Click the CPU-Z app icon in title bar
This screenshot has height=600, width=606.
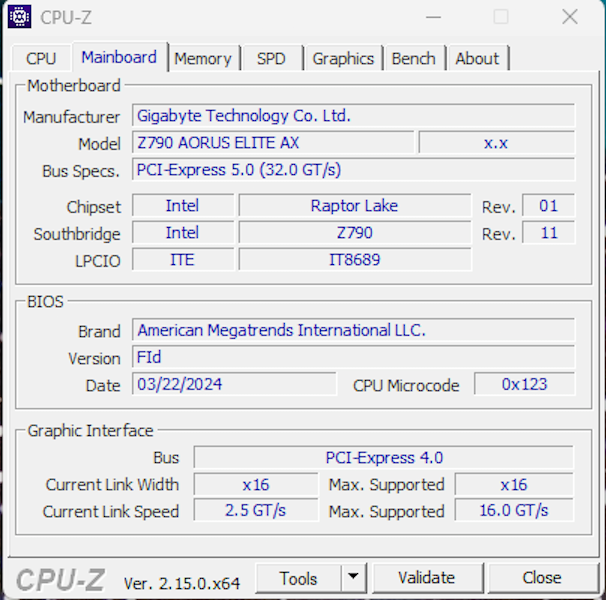point(19,17)
